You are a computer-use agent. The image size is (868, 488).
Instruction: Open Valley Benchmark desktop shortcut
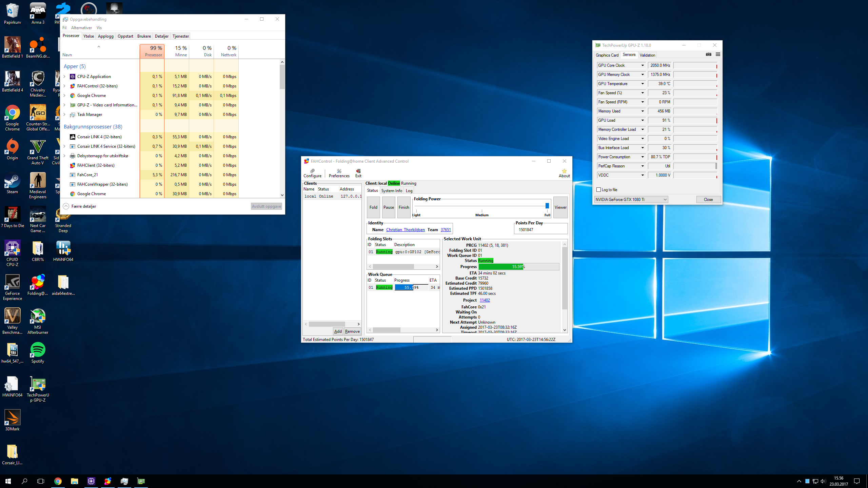13,321
